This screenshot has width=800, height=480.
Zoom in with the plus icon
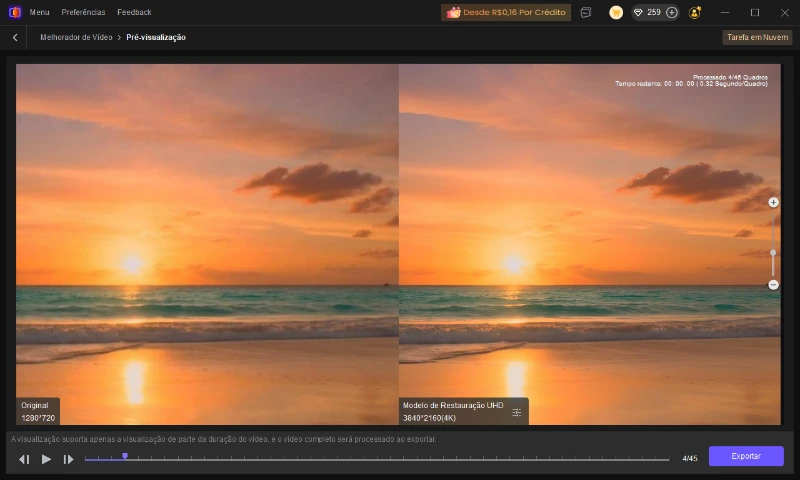[x=773, y=203]
